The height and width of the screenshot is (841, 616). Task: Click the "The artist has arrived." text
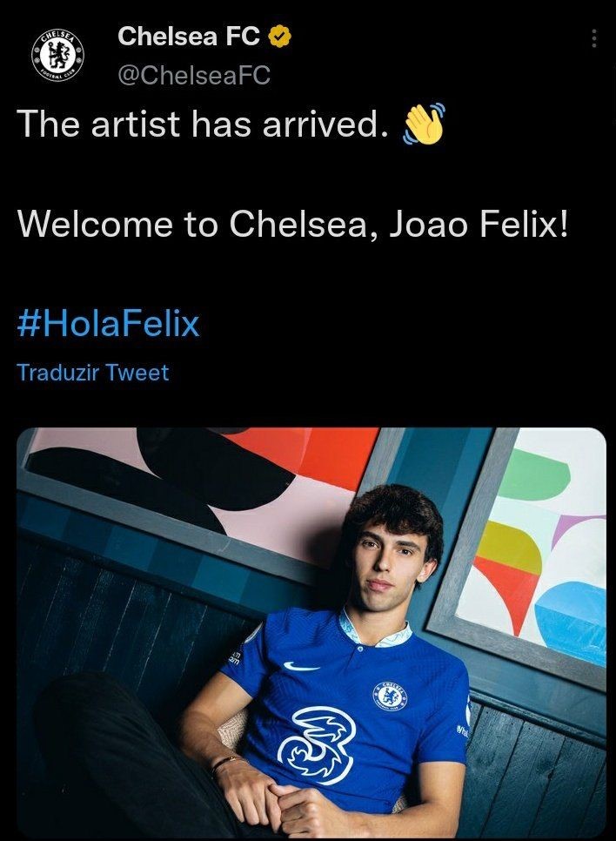[x=201, y=125]
